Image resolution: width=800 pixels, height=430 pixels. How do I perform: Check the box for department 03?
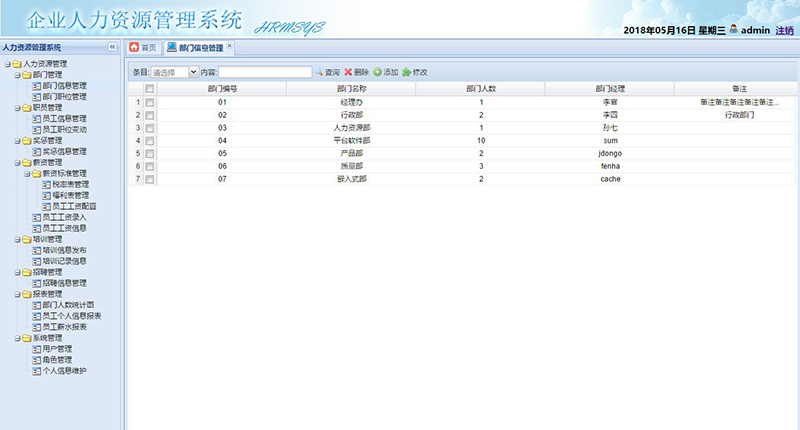click(149, 128)
